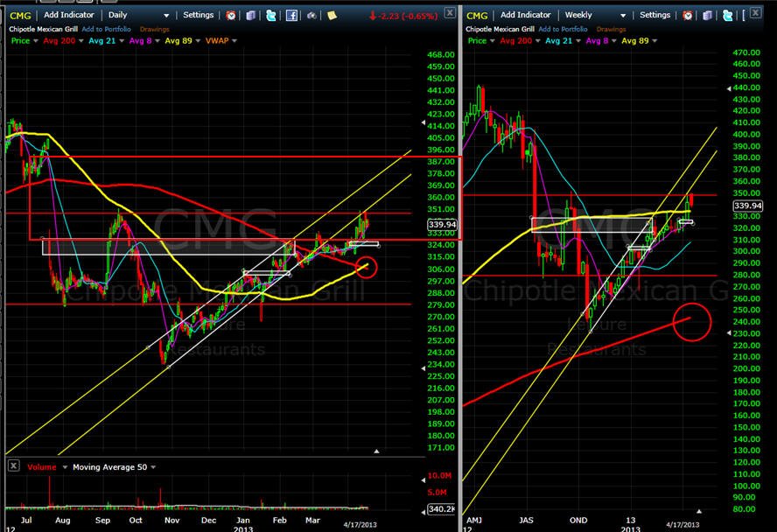Click the camera snapshot icon in Daily chart
This screenshot has width=777, height=532.
311,16
